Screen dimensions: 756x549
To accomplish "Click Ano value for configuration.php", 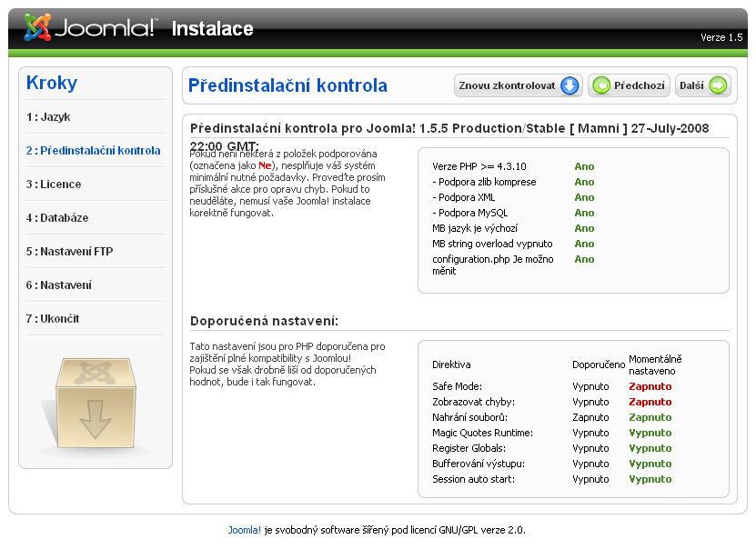I will [584, 259].
